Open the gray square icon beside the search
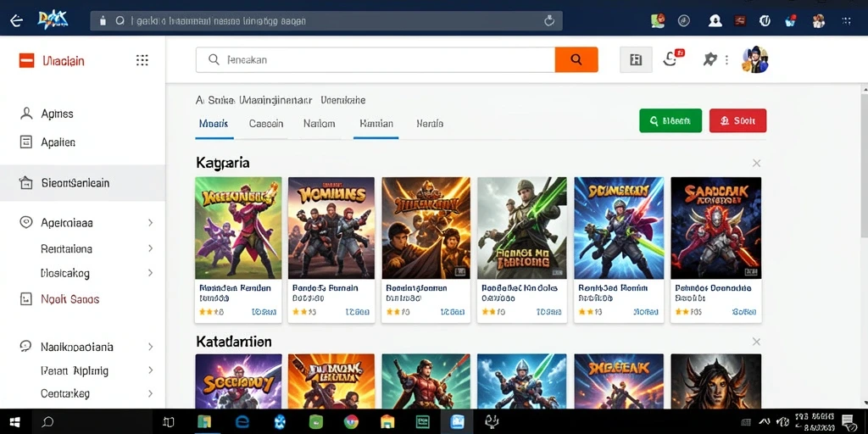Viewport: 868px width, 434px height. coord(636,60)
